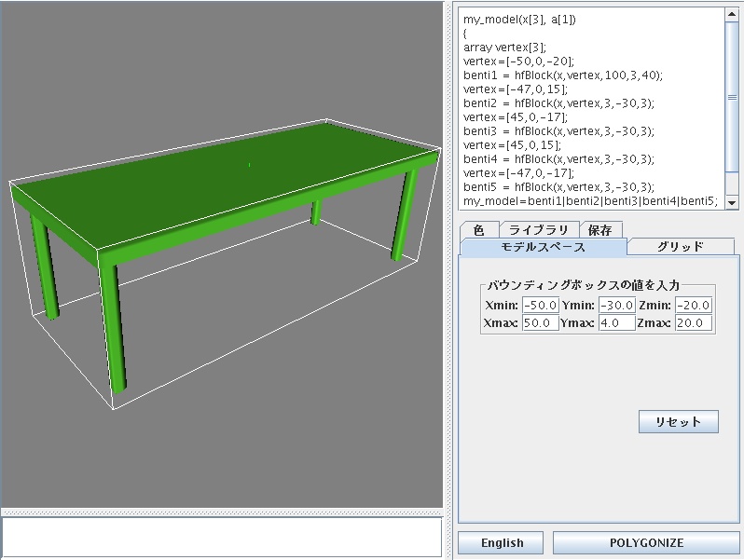Click the code editor scroll-down arrow
The image size is (744, 560).
[732, 202]
